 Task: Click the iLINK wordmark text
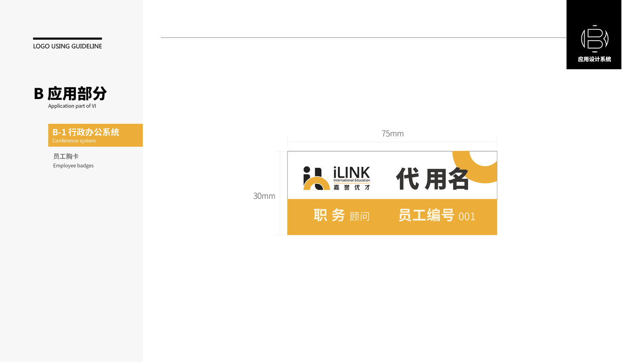tap(352, 172)
